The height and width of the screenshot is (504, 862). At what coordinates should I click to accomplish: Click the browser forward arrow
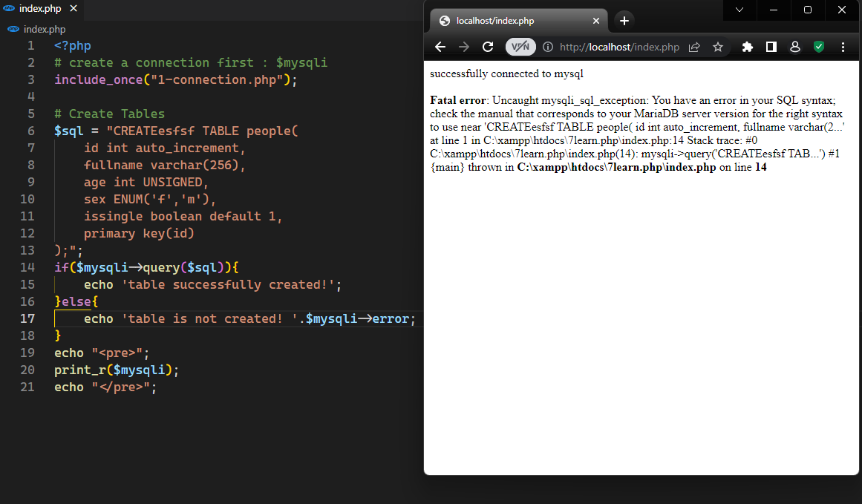464,47
